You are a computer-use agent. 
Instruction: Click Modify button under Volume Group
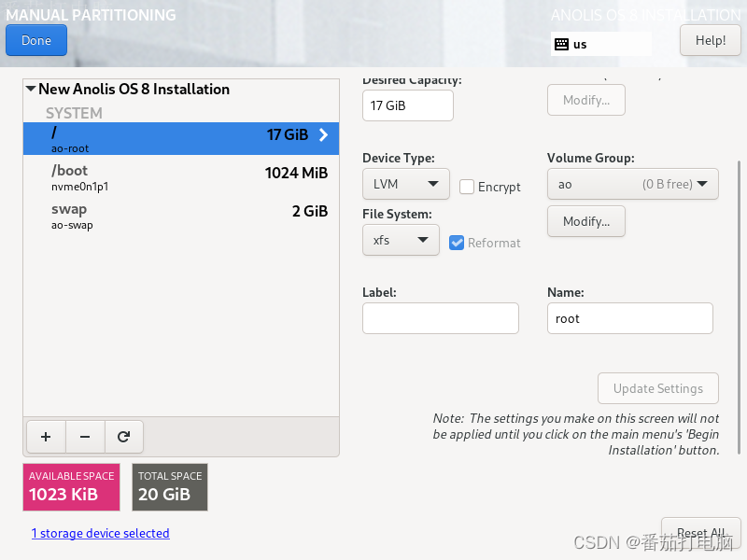tap(586, 221)
